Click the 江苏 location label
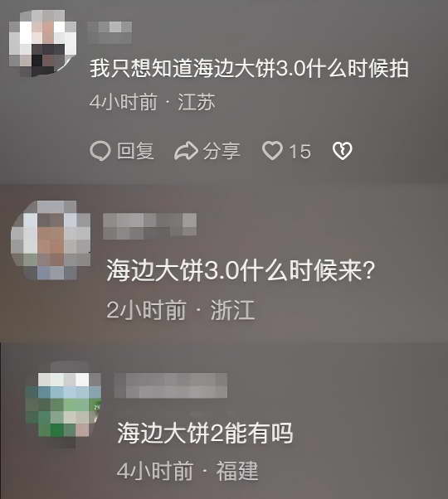The height and width of the screenshot is (499, 448). point(197,102)
